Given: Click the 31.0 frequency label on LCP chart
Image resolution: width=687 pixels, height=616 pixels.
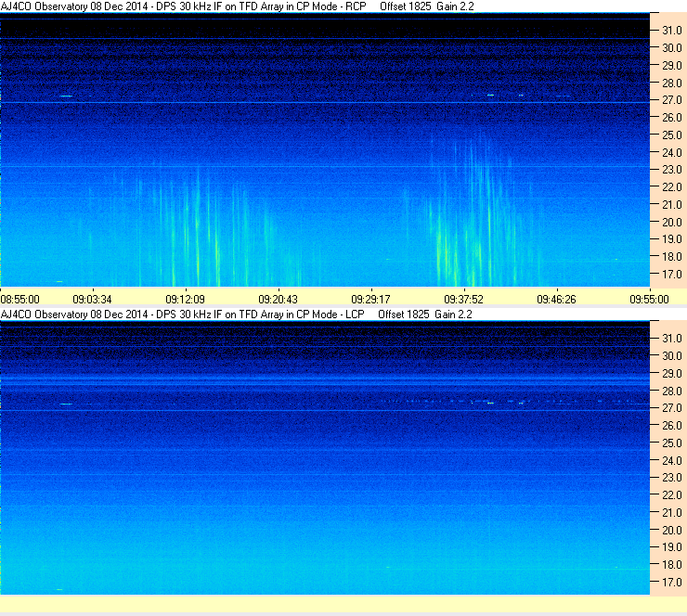Looking at the screenshot, I should pos(672,339).
